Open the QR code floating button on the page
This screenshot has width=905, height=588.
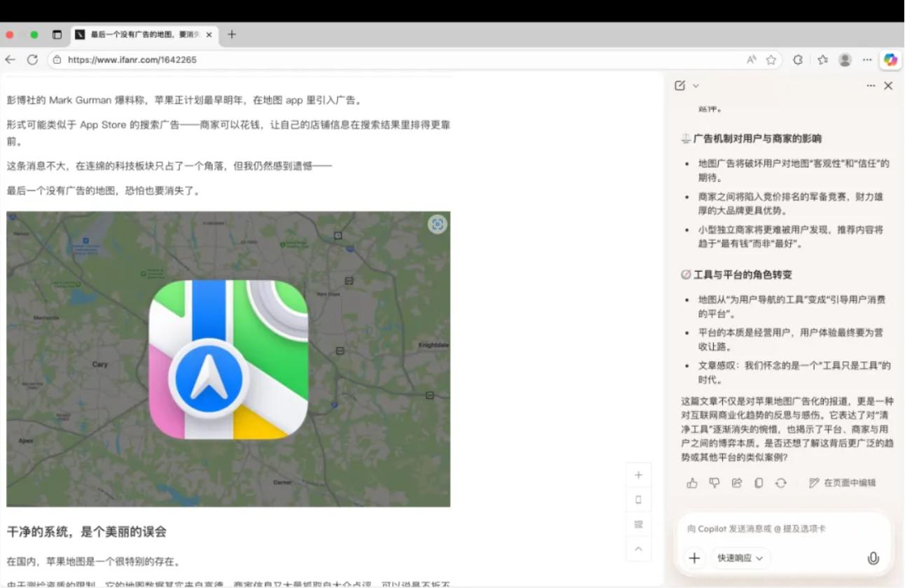pyautogui.click(x=638, y=524)
